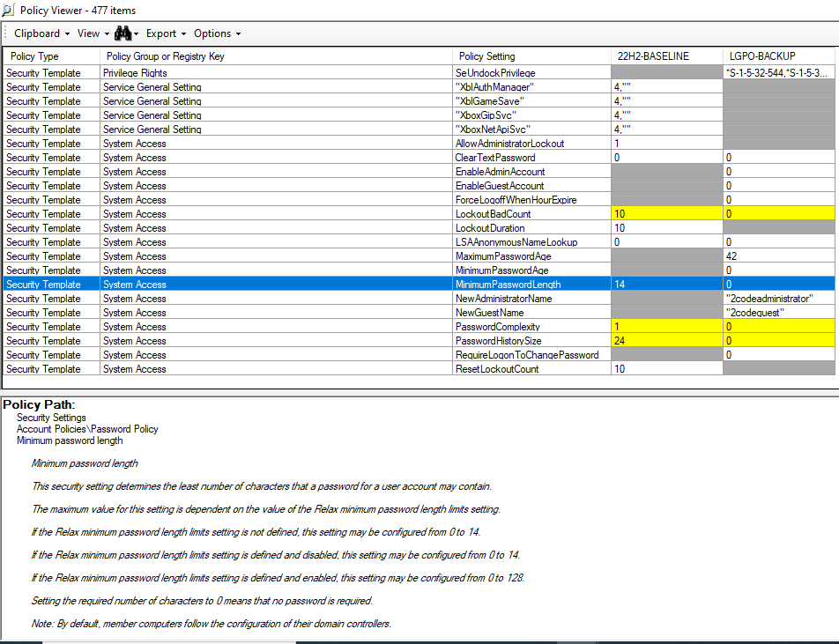Screen dimensions: 839x644
Task: Click the NewAdministratorName LGPO-BACKUP value
Action: point(768,299)
